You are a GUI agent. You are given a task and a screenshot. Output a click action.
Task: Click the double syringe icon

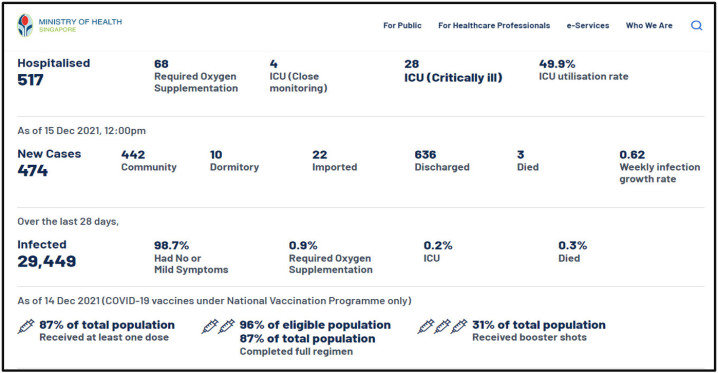click(218, 327)
